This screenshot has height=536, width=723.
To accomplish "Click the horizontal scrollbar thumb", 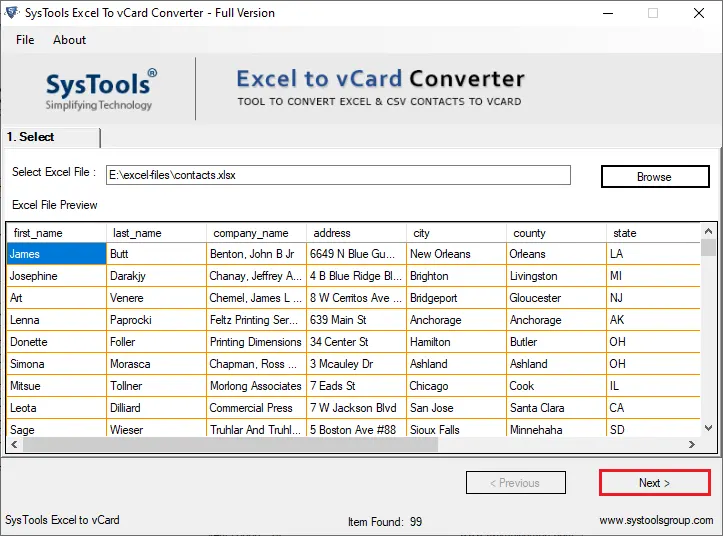I will (x=231, y=444).
